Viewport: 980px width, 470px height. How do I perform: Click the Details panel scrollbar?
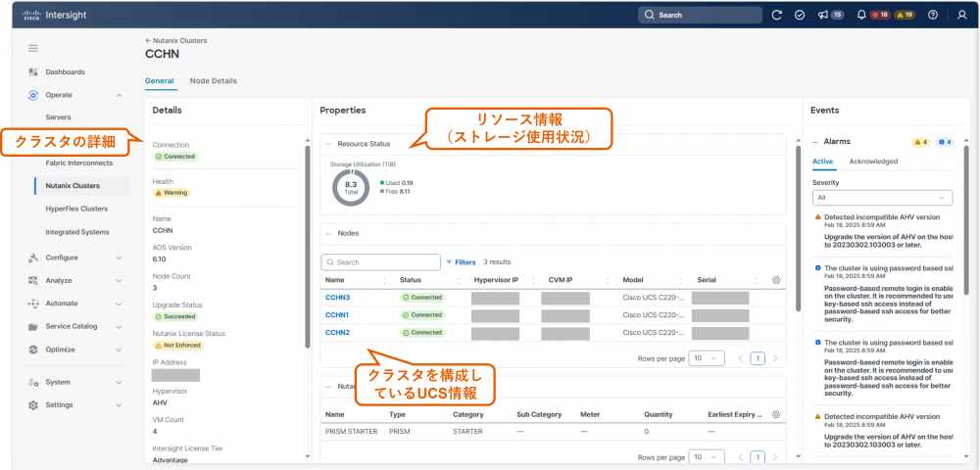click(x=306, y=247)
